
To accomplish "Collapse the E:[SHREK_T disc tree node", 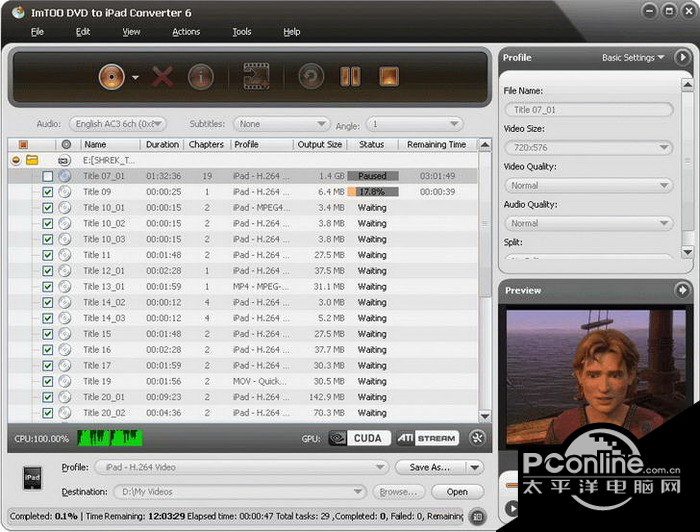I will click(16, 160).
